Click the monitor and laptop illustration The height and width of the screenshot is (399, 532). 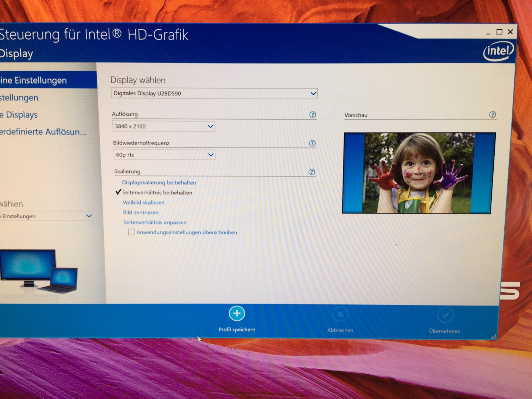tap(39, 272)
